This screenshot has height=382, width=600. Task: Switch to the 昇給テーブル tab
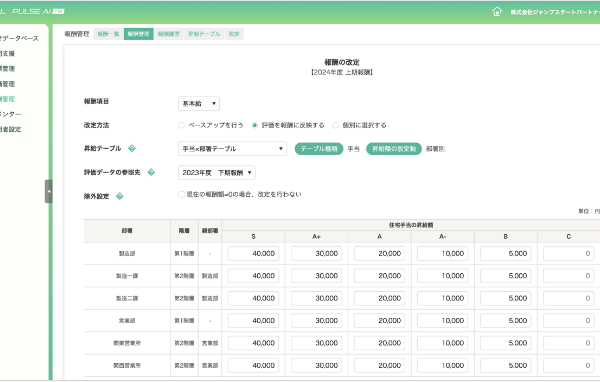(x=204, y=34)
